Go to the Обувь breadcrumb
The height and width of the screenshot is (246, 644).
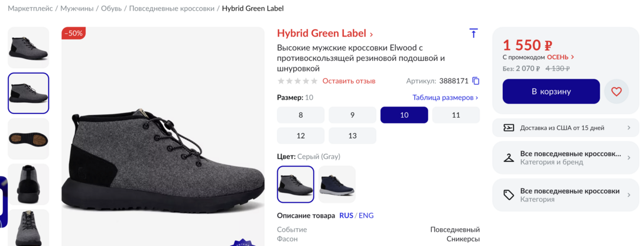pyautogui.click(x=111, y=9)
